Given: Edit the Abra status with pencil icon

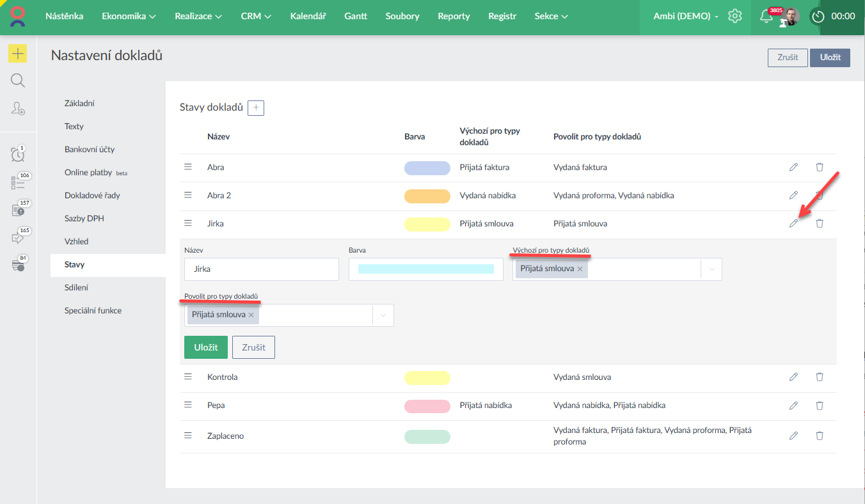Looking at the screenshot, I should click(x=793, y=168).
